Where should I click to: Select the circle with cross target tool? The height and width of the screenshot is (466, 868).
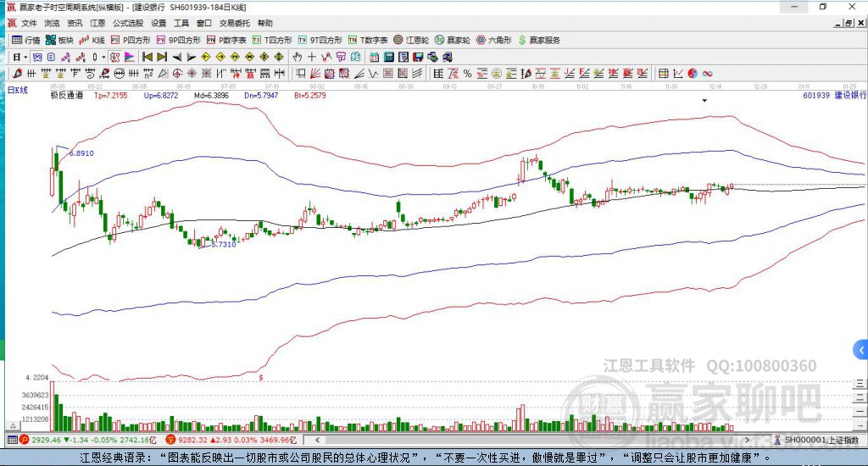[176, 74]
